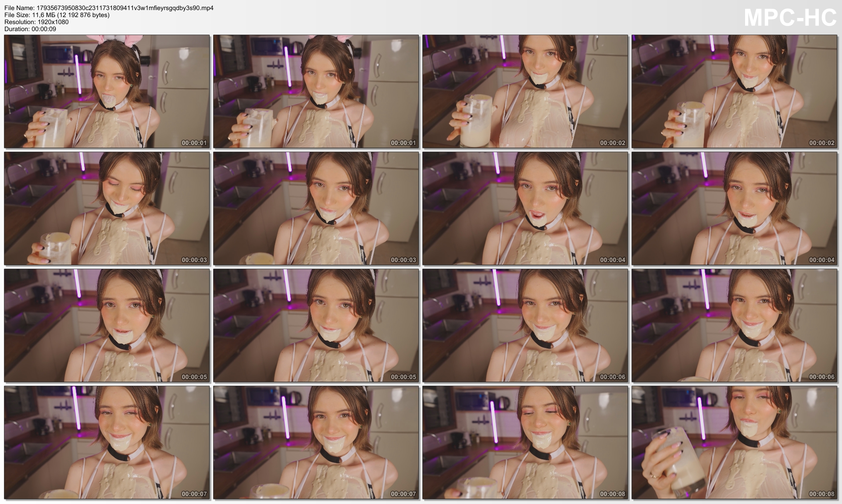842x504 pixels.
Task: Click the File Size info line
Action: pos(57,15)
